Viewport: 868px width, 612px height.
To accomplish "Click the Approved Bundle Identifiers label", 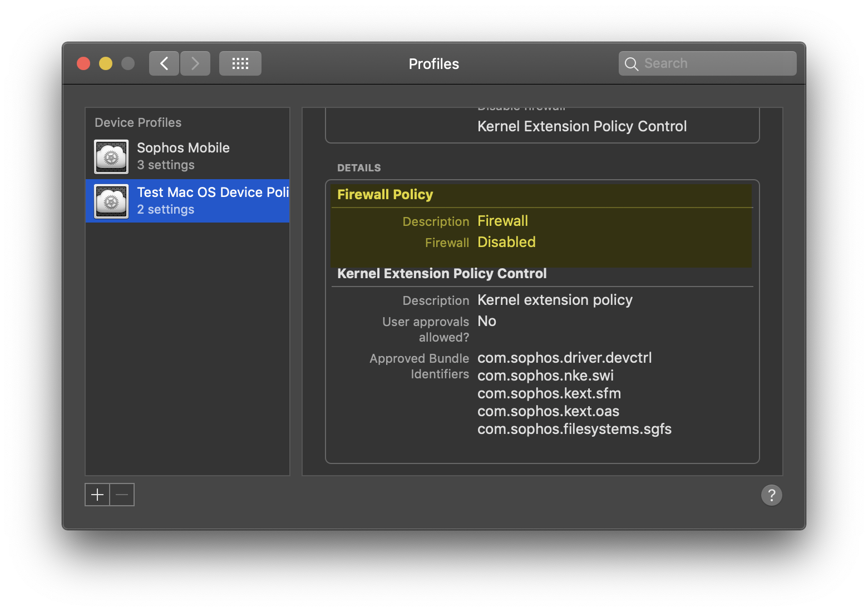I will (x=419, y=366).
